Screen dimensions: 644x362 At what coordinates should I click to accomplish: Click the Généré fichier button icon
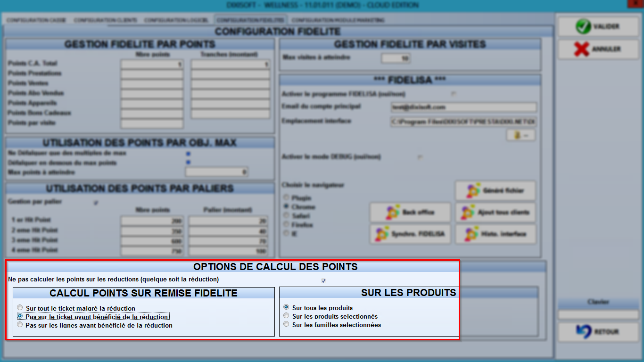pyautogui.click(x=473, y=191)
